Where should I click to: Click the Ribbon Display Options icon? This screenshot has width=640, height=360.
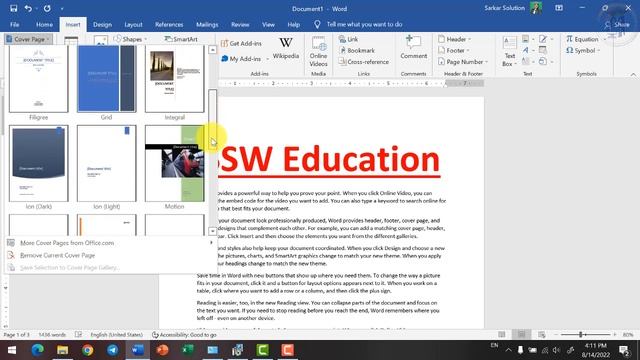(559, 8)
